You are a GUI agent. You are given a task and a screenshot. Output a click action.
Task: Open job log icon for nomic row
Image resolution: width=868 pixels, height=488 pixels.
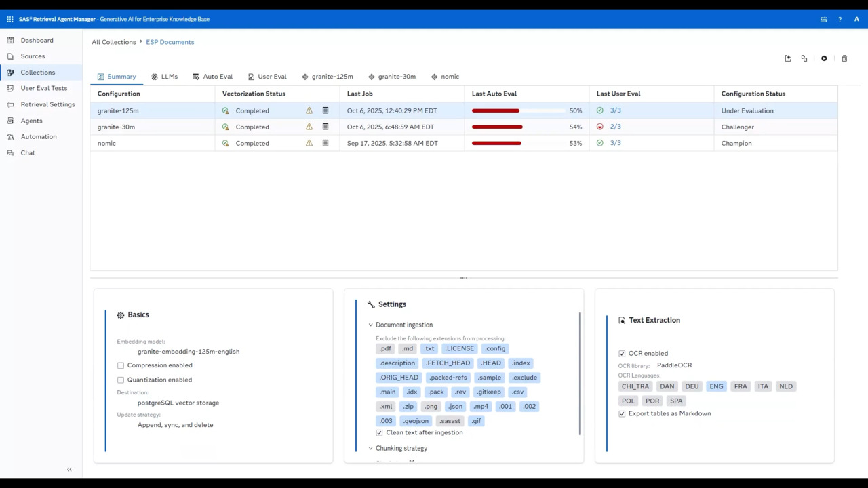click(x=325, y=143)
